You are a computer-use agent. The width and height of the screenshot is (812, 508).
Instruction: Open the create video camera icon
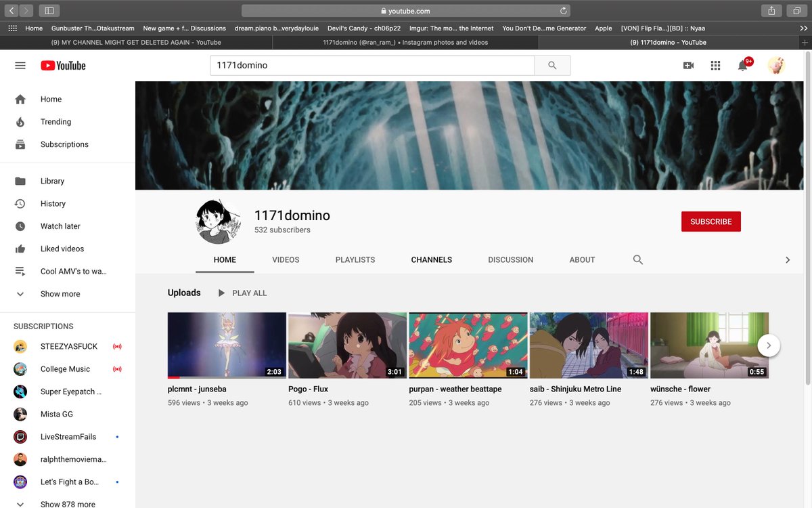click(688, 66)
